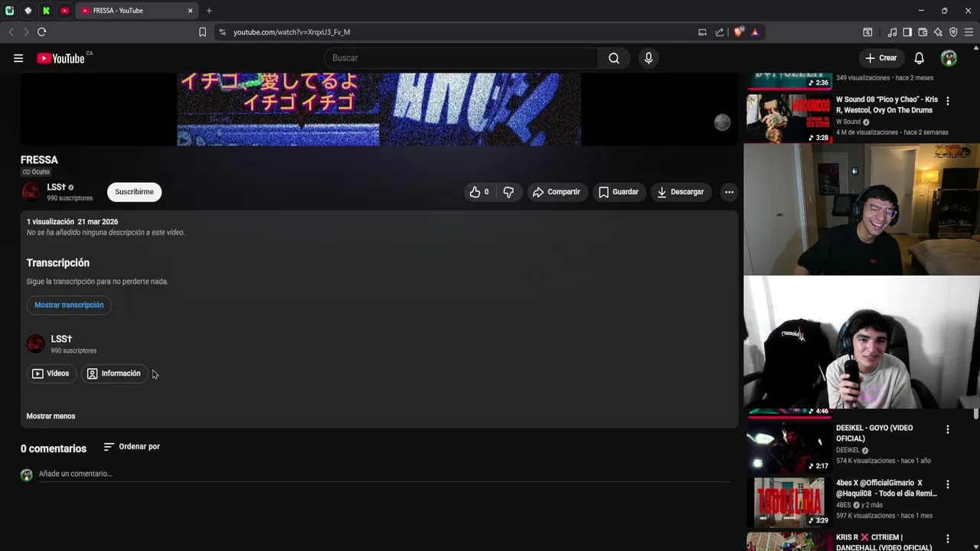Switch to the pinned Kick tab
The width and height of the screenshot is (980, 551).
46,11
